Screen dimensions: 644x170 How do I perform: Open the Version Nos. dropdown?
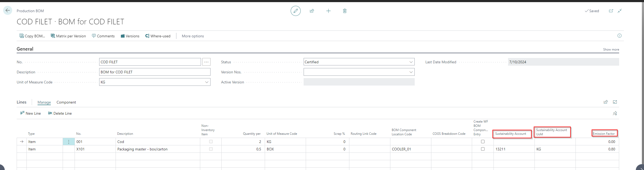coord(411,72)
